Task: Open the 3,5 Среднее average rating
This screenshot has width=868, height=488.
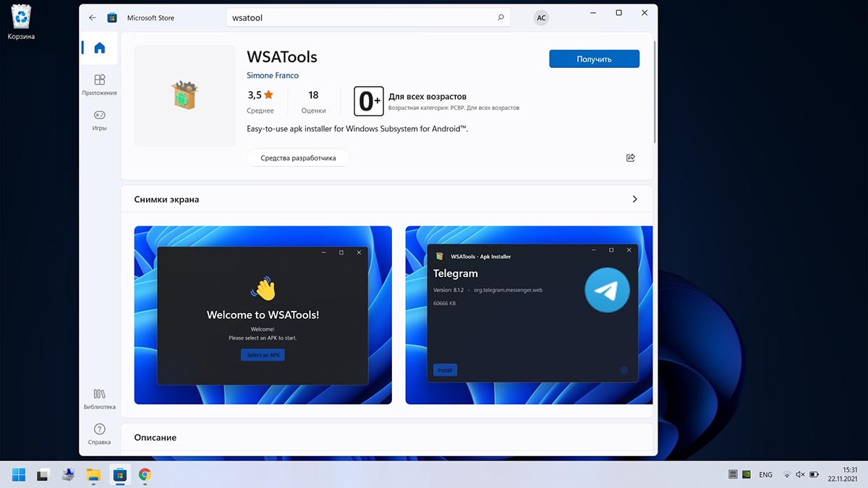Action: pyautogui.click(x=260, y=101)
